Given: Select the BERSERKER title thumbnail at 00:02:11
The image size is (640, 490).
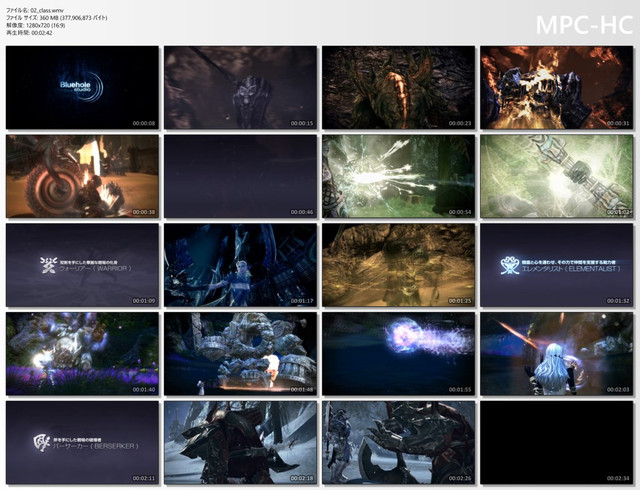Looking at the screenshot, I should [82, 443].
